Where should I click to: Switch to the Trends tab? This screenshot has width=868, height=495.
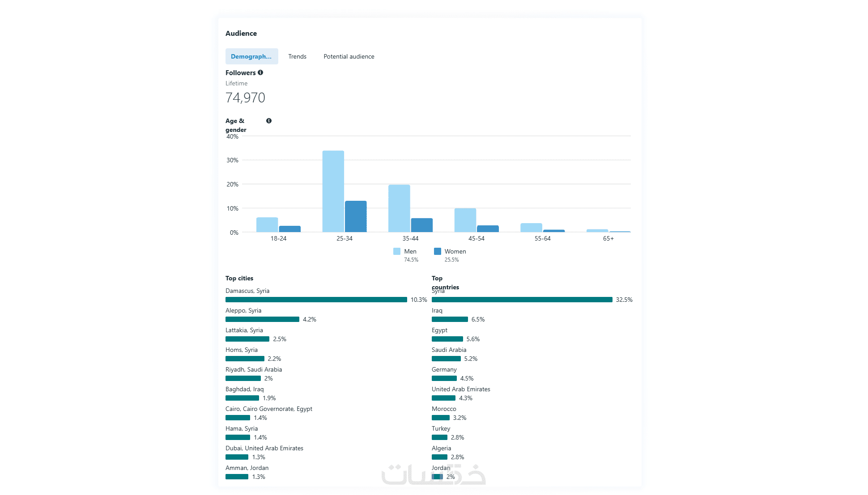pos(297,56)
